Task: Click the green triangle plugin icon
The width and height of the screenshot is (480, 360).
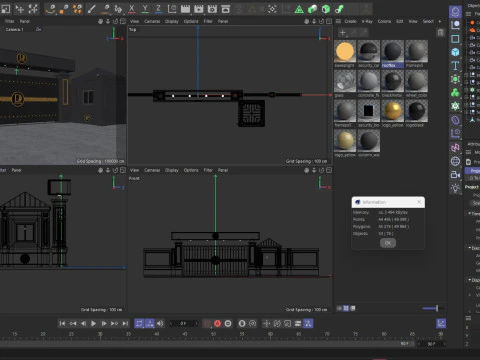Action: pos(299,9)
